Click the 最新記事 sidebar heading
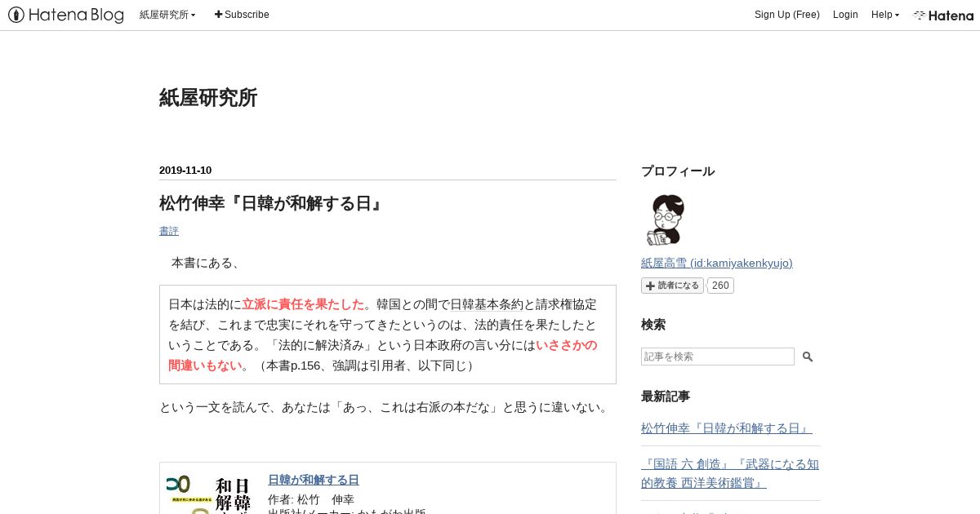Image resolution: width=980 pixels, height=514 pixels. [666, 396]
